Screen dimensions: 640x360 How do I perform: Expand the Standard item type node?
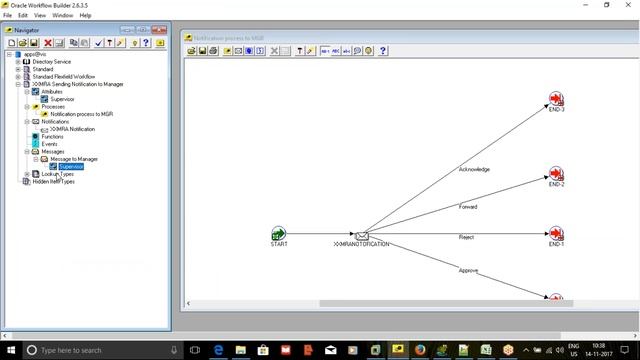pos(18,69)
